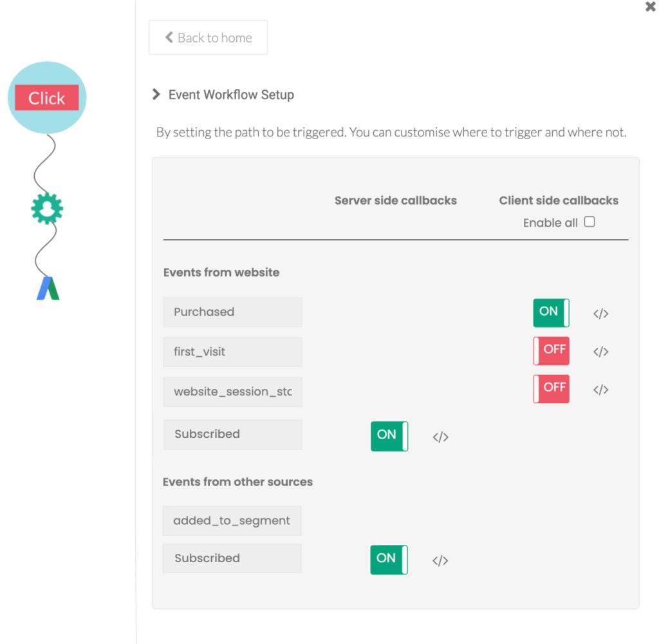Click the code icon for Subscribed under other sources
The width and height of the screenshot is (659, 644).
coord(440,560)
